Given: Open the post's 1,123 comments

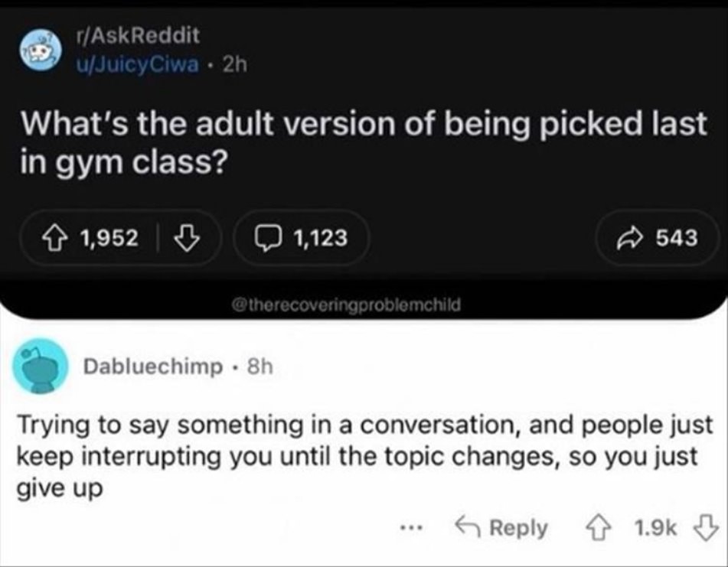Looking at the screenshot, I should click(x=302, y=239).
